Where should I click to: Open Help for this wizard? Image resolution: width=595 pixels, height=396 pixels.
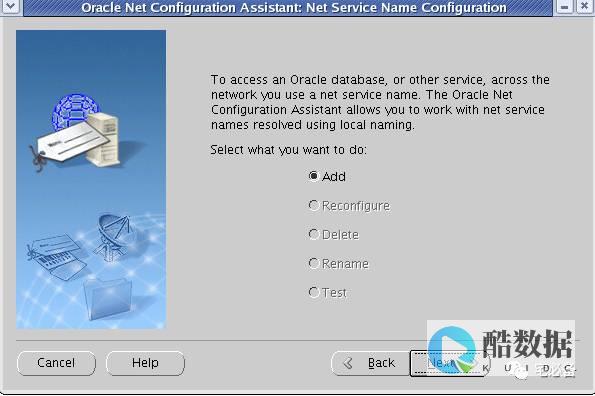click(145, 363)
